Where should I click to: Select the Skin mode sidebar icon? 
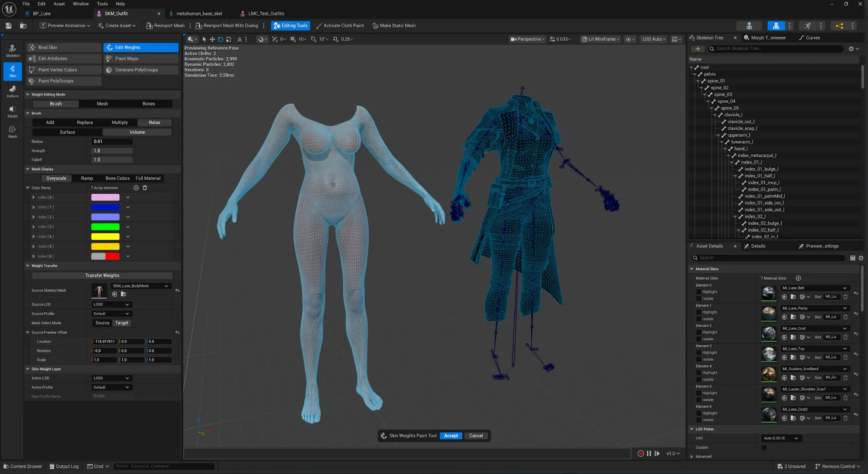pyautogui.click(x=13, y=71)
